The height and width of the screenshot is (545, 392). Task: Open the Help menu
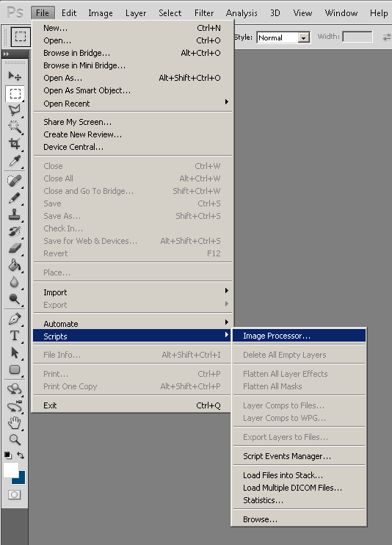[x=379, y=13]
